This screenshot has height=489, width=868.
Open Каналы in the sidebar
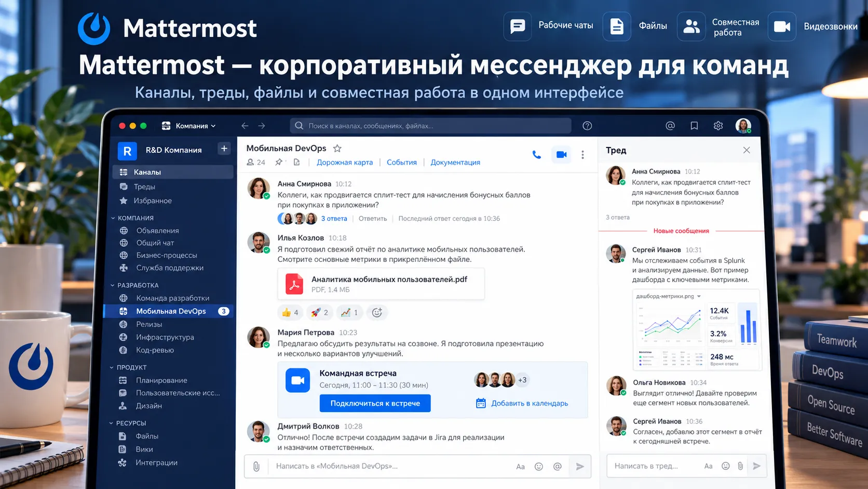(x=172, y=172)
